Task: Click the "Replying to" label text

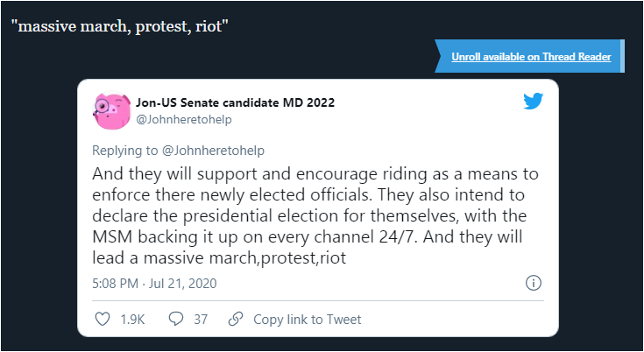Action: click(x=124, y=151)
